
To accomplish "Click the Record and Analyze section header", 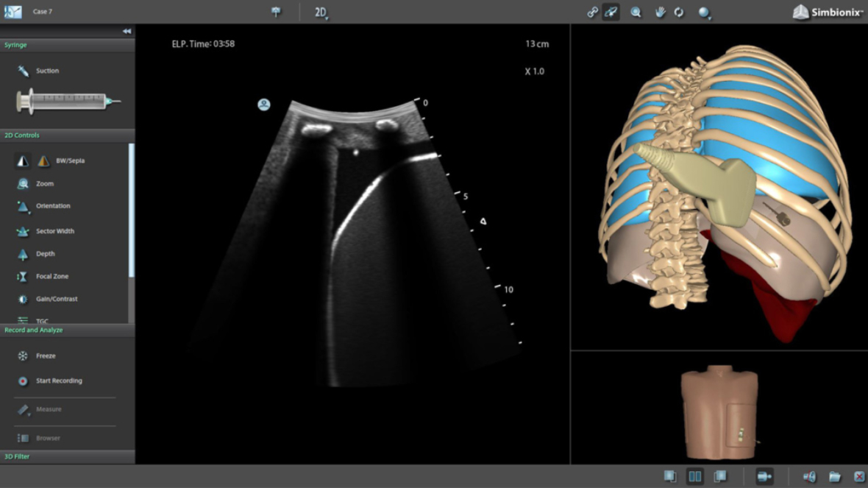I will coord(67,330).
